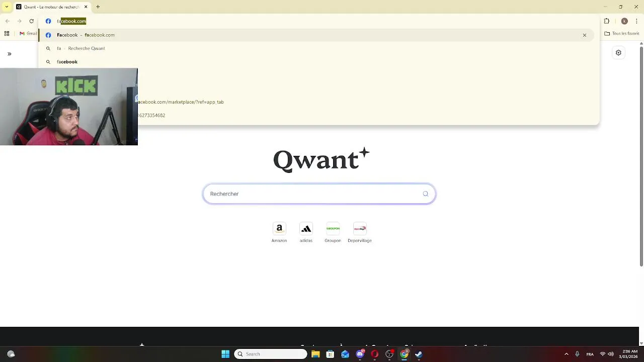Viewport: 644px width, 362px height.
Task: Click the scrollbar down arrow
Action: (x=641, y=343)
